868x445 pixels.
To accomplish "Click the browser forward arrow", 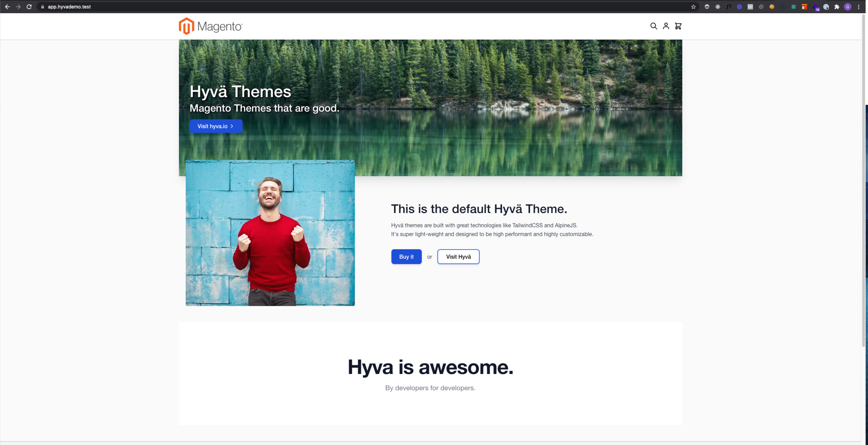I will tap(18, 7).
